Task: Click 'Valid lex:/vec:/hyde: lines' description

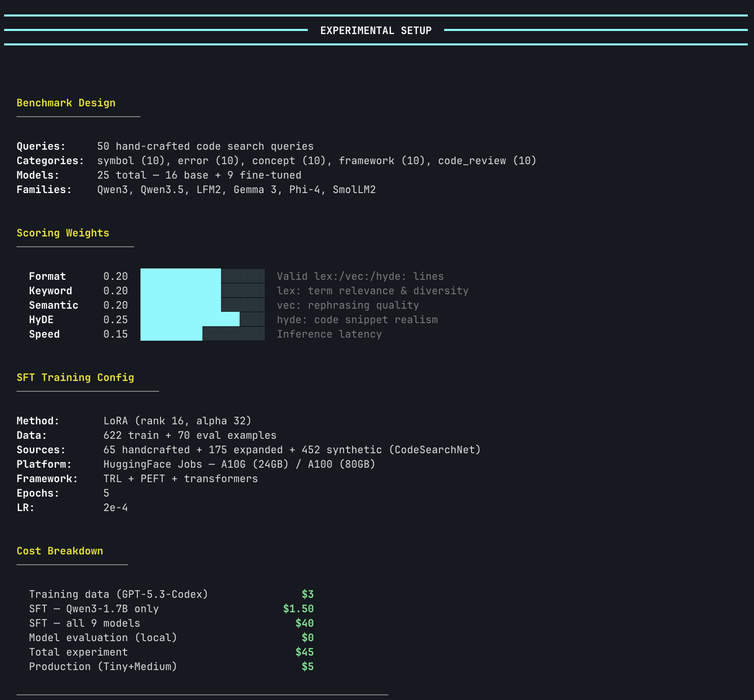Action: tap(360, 276)
